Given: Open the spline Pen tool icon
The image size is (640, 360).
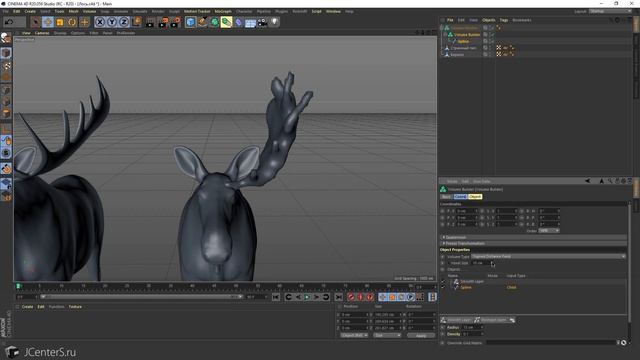Looking at the screenshot, I should [x=202, y=22].
